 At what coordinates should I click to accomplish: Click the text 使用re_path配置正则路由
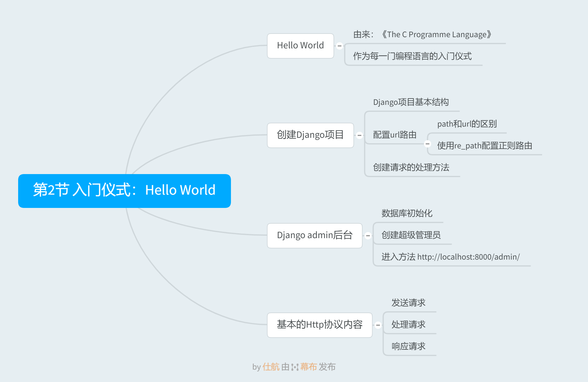click(485, 146)
